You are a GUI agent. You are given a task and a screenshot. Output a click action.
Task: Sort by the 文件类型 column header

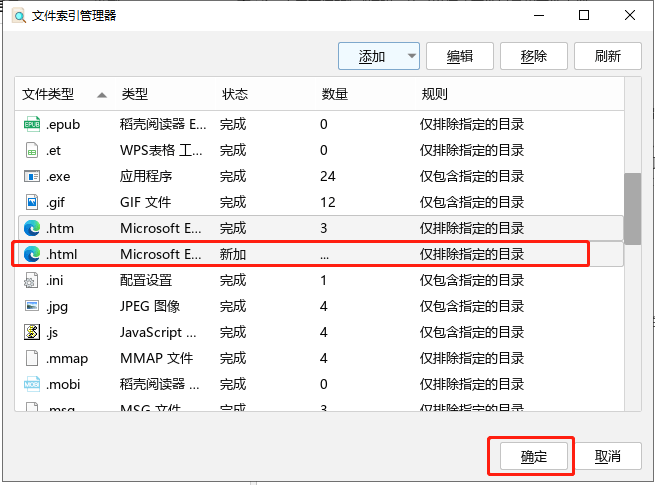[64, 94]
